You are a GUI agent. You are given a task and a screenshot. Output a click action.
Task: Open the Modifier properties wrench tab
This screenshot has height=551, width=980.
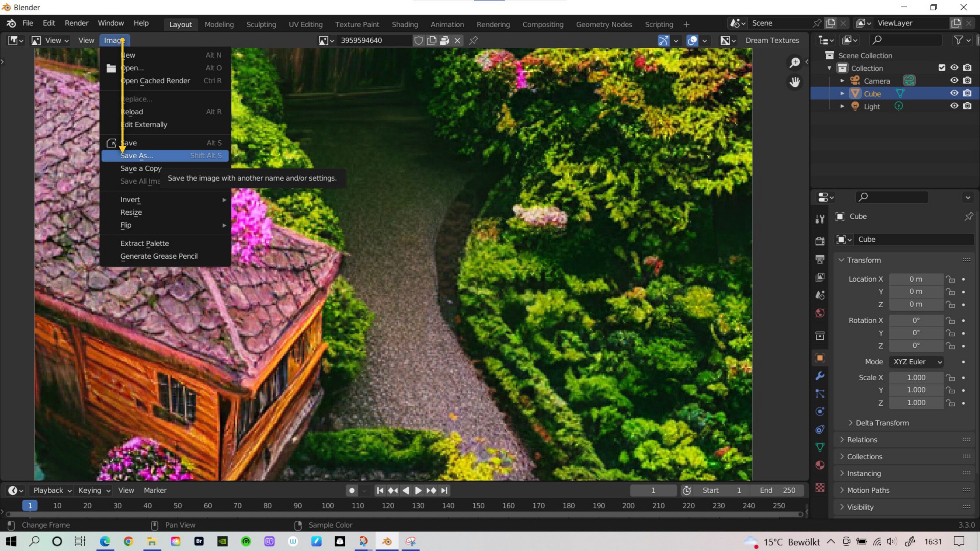tap(820, 376)
